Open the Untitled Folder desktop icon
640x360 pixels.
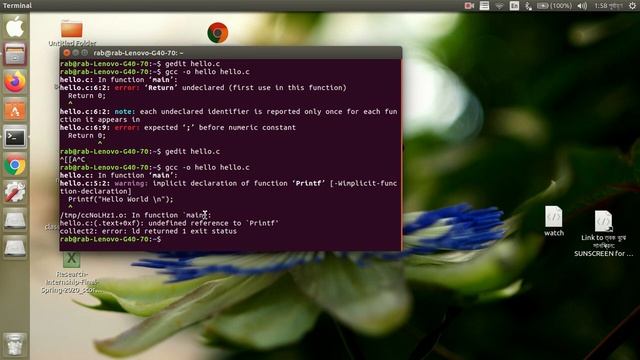coord(72,32)
